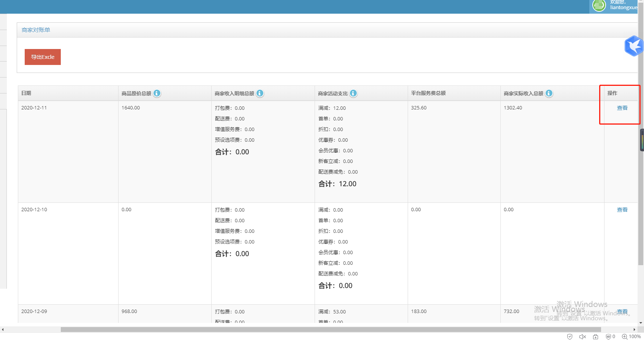Click info icon next to 商家实际收入总额
The width and height of the screenshot is (644, 340).
click(x=549, y=93)
